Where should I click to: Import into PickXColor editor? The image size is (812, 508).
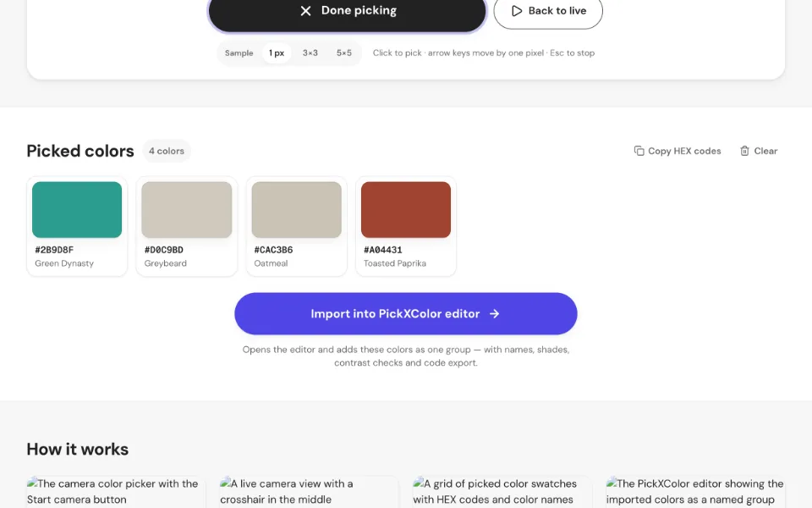tap(405, 313)
